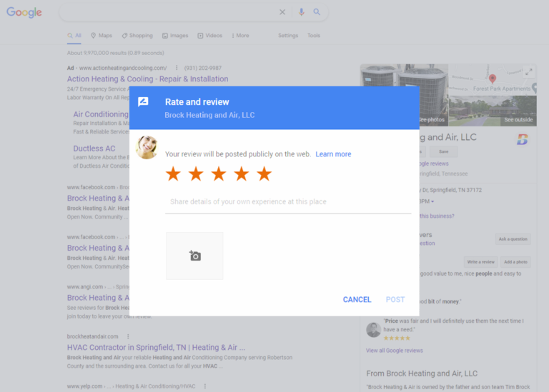Select the third rating star
The height and width of the screenshot is (392, 549).
pos(219,174)
